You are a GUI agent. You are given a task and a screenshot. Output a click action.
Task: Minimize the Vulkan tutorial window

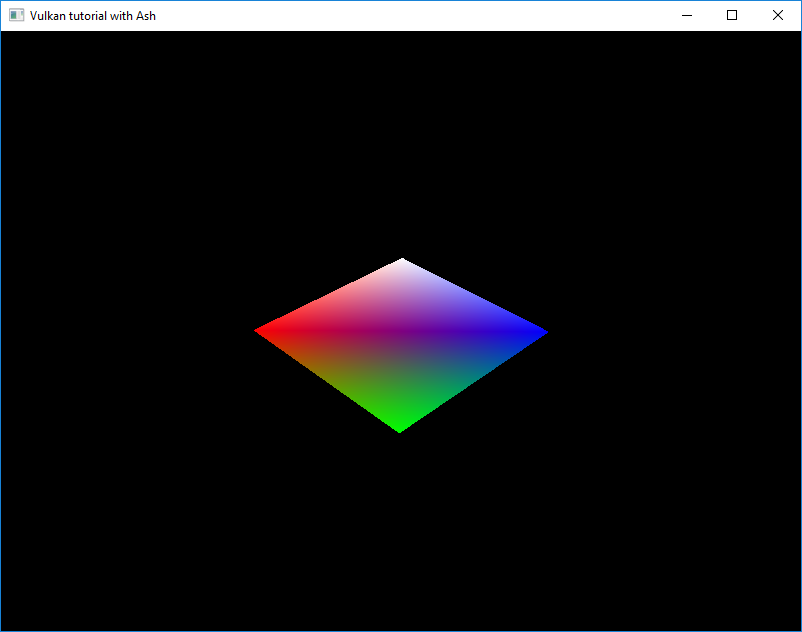687,15
